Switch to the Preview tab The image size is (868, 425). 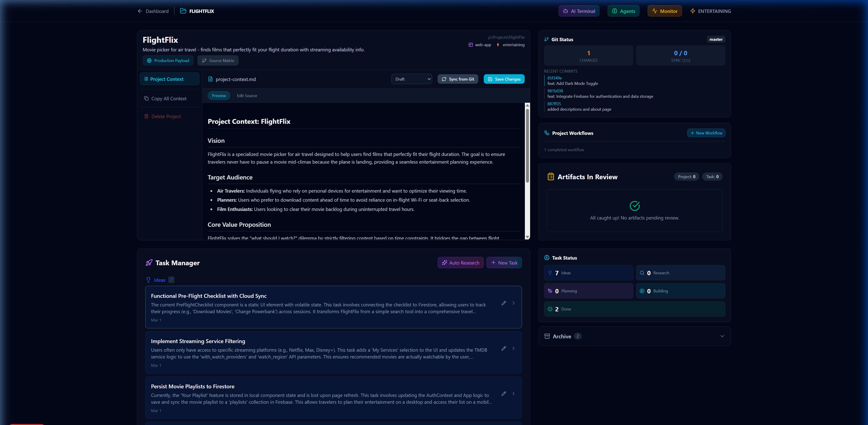[219, 96]
